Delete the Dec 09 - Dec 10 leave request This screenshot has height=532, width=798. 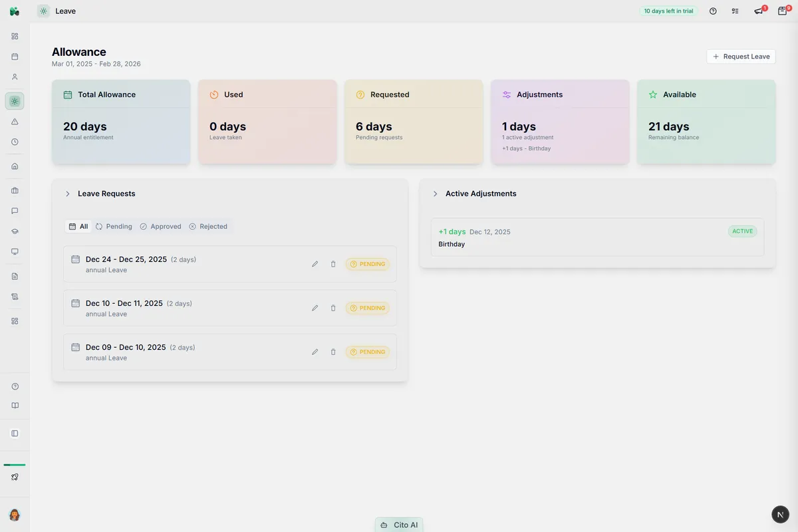[333, 352]
